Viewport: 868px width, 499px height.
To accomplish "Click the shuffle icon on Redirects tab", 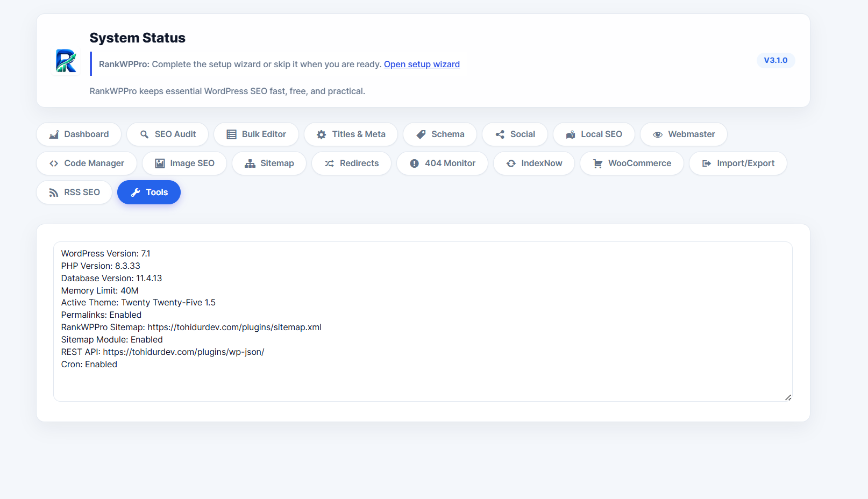I will pos(329,163).
